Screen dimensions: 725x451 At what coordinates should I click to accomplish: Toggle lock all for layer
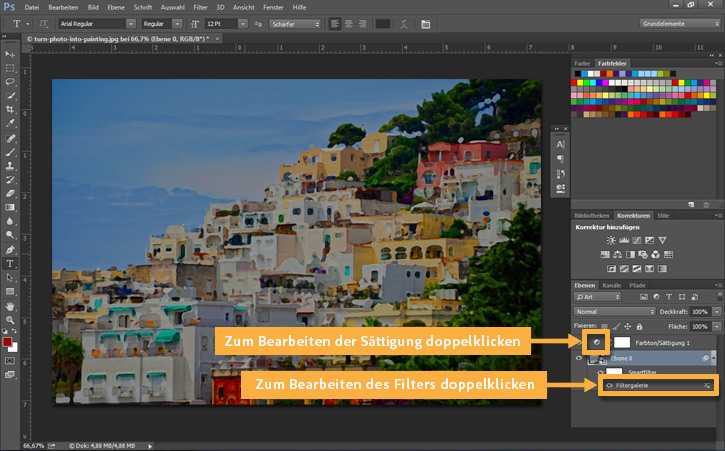tap(639, 327)
